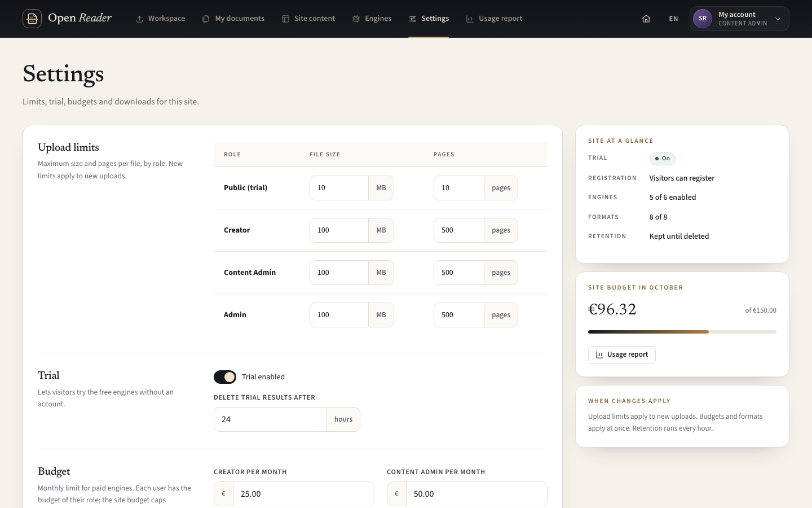
Task: Click the 'Upload limits' section heading
Action: tap(68, 147)
